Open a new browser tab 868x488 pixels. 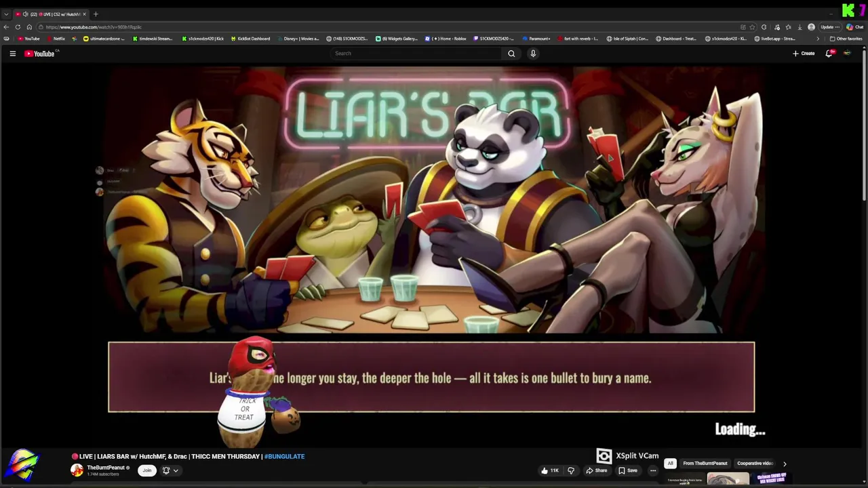click(x=96, y=14)
